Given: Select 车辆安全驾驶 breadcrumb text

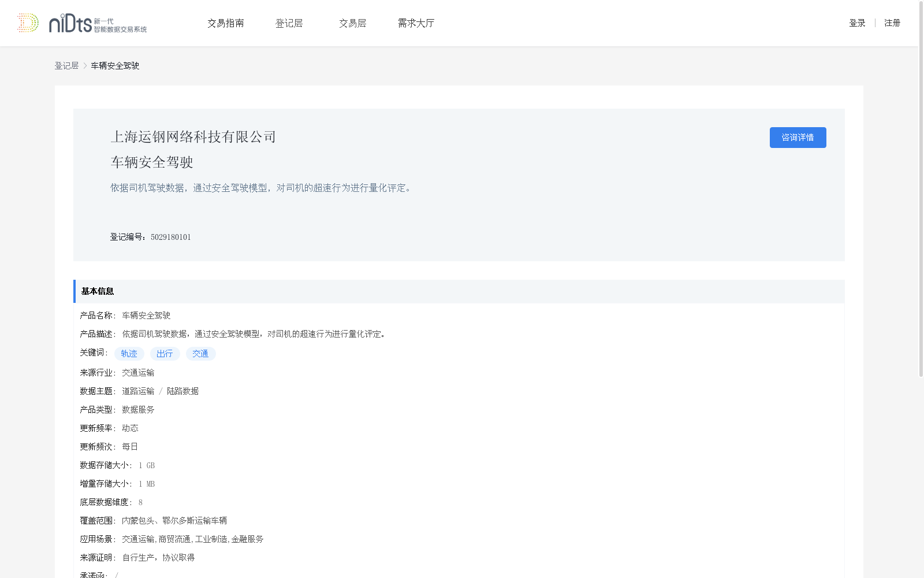Looking at the screenshot, I should [115, 66].
